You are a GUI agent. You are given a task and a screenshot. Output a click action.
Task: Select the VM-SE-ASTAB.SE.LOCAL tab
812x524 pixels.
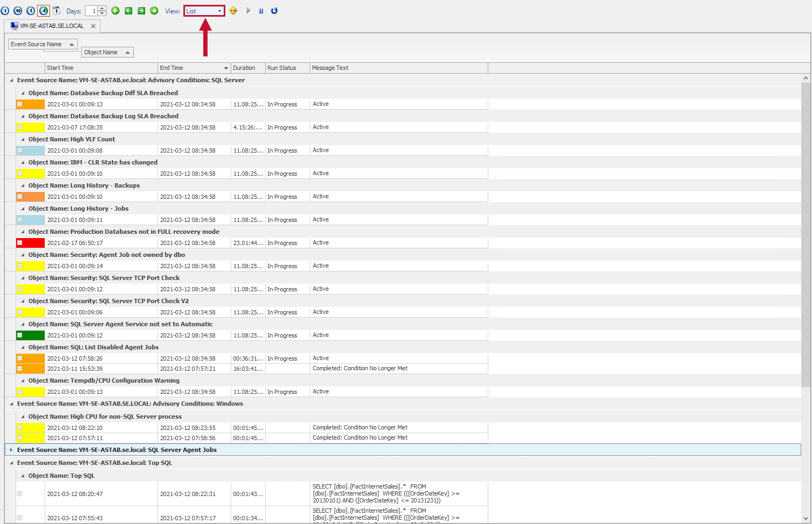tap(52, 25)
